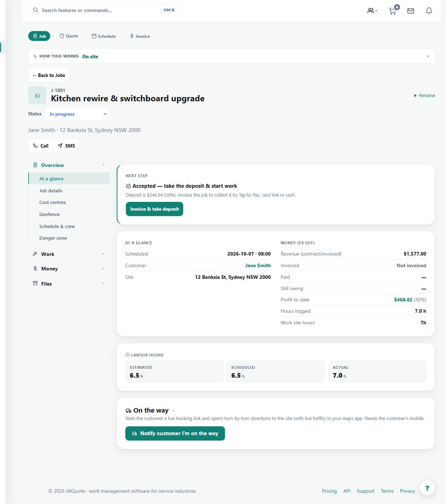
Task: Click the Actual 7.0 h tile
Action: 377,371
